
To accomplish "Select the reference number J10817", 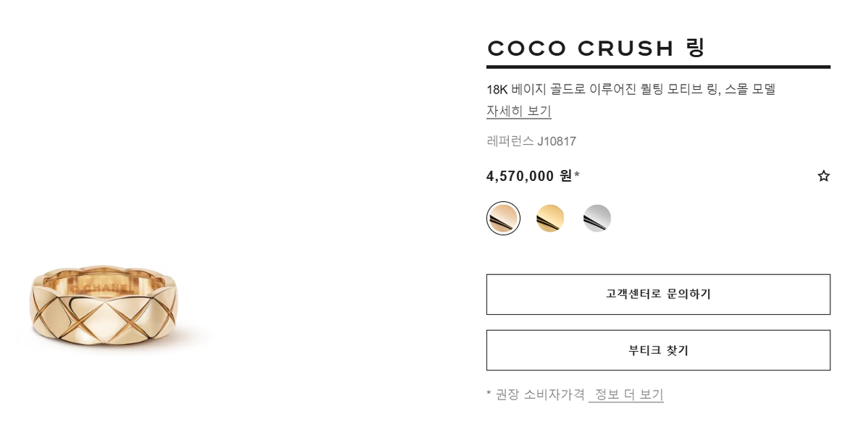I will coord(556,141).
